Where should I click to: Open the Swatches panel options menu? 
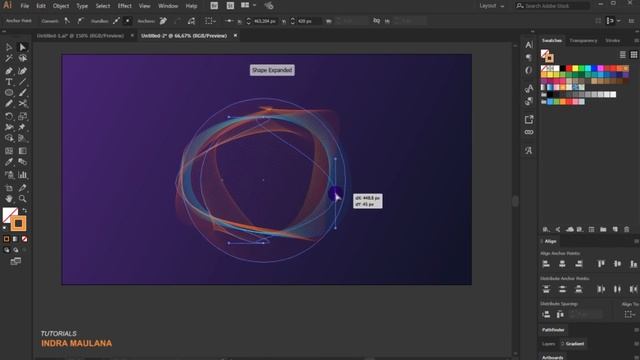click(x=636, y=40)
